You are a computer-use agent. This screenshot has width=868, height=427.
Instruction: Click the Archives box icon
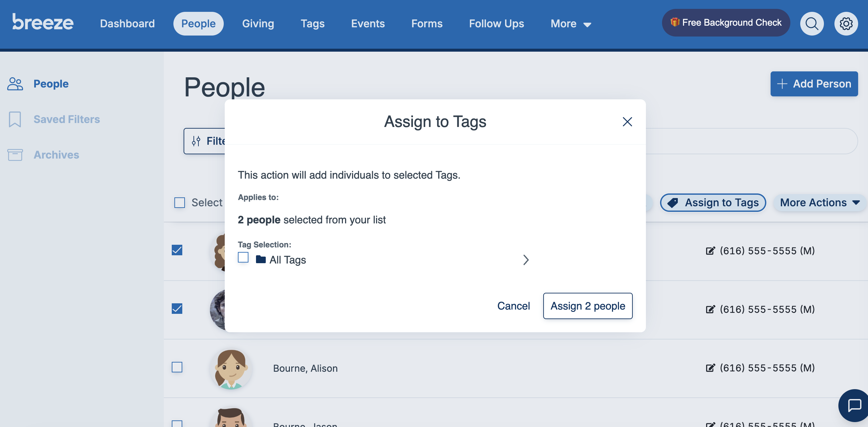[15, 155]
